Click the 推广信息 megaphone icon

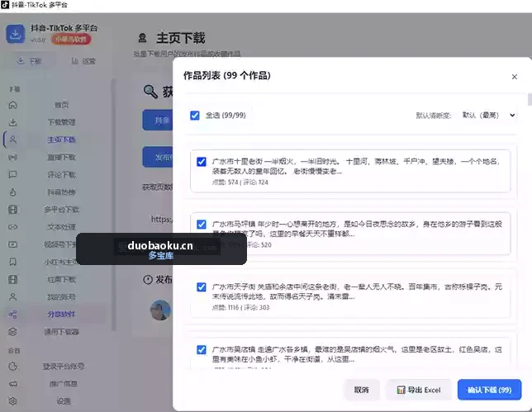click(13, 384)
